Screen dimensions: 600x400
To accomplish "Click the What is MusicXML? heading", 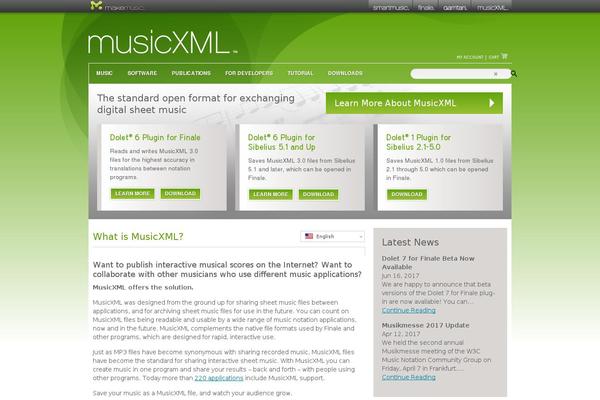I will tap(138, 237).
